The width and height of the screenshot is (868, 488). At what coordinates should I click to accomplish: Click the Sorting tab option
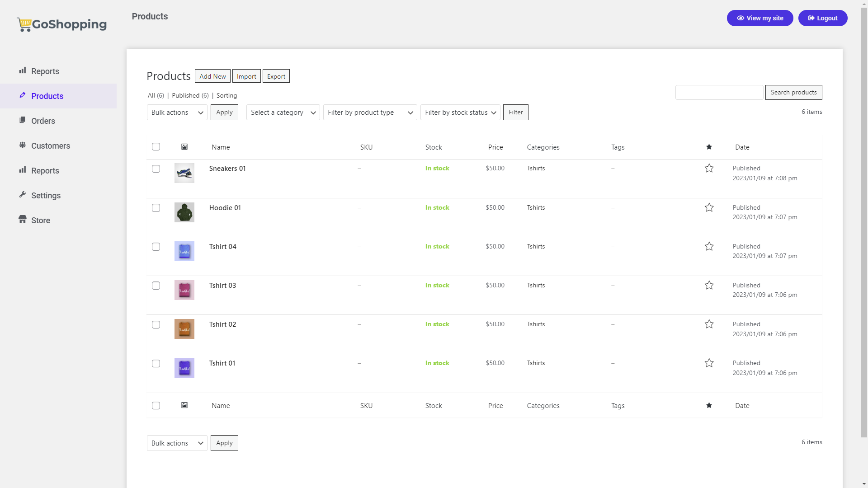coord(226,95)
